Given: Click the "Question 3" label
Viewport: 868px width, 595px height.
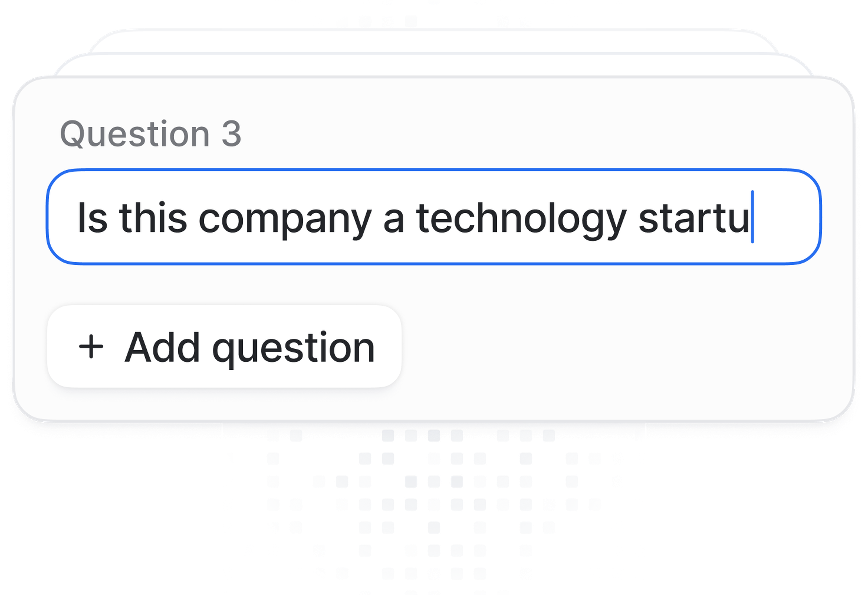Looking at the screenshot, I should tap(151, 134).
